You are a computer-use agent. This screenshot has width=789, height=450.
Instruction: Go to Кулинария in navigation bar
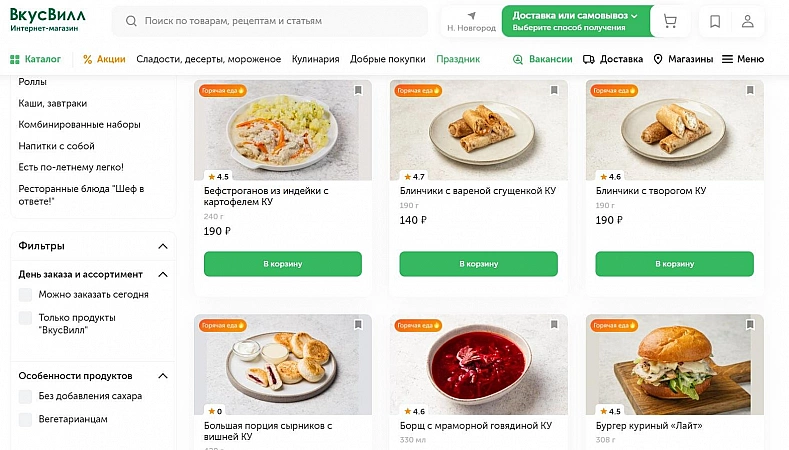pos(316,59)
